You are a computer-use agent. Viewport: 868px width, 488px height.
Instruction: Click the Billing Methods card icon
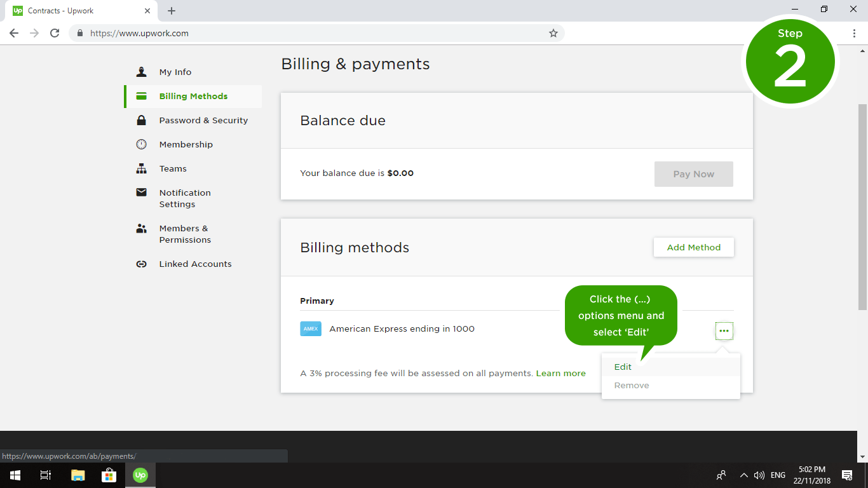(141, 96)
